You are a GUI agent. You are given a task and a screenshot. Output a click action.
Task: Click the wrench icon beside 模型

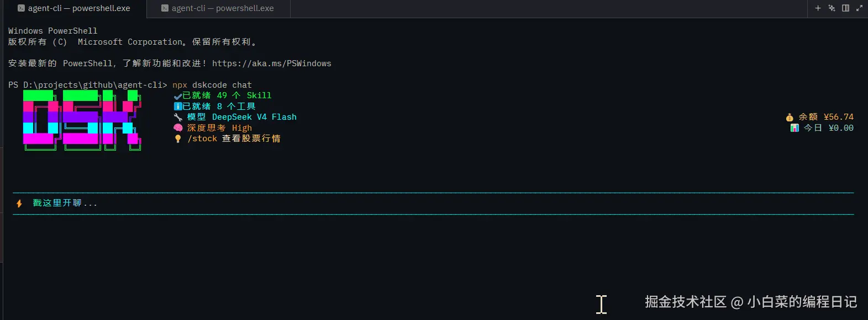tap(178, 117)
